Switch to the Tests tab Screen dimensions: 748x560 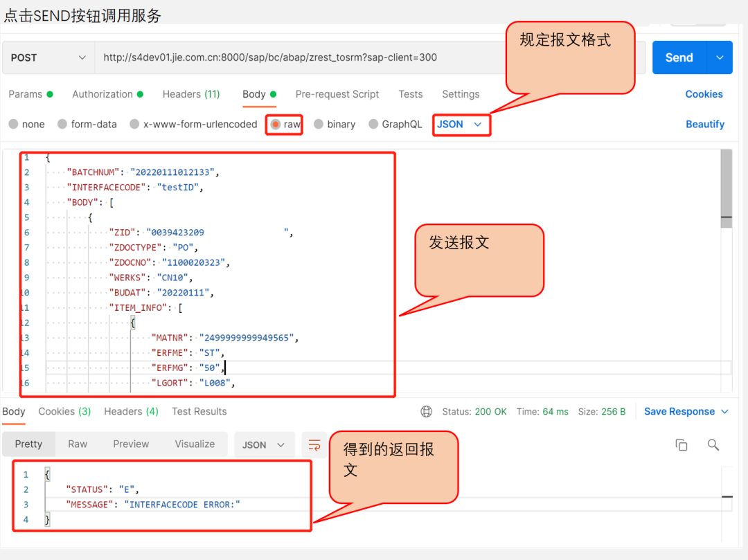(410, 94)
